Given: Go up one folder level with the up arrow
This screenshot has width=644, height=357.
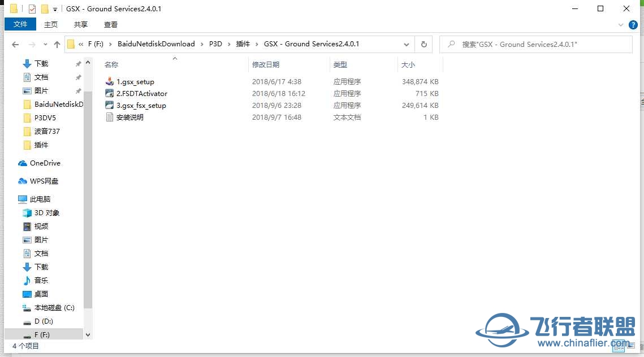Looking at the screenshot, I should (57, 44).
